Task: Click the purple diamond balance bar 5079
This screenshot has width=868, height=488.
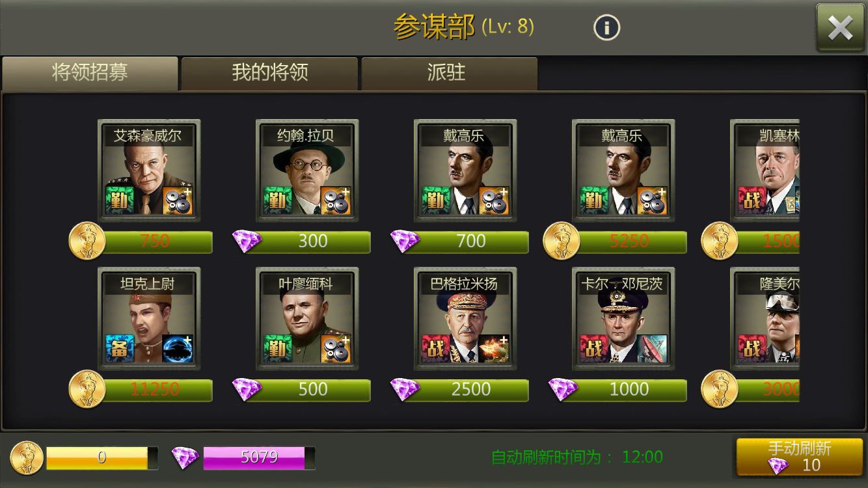Action: [259, 457]
